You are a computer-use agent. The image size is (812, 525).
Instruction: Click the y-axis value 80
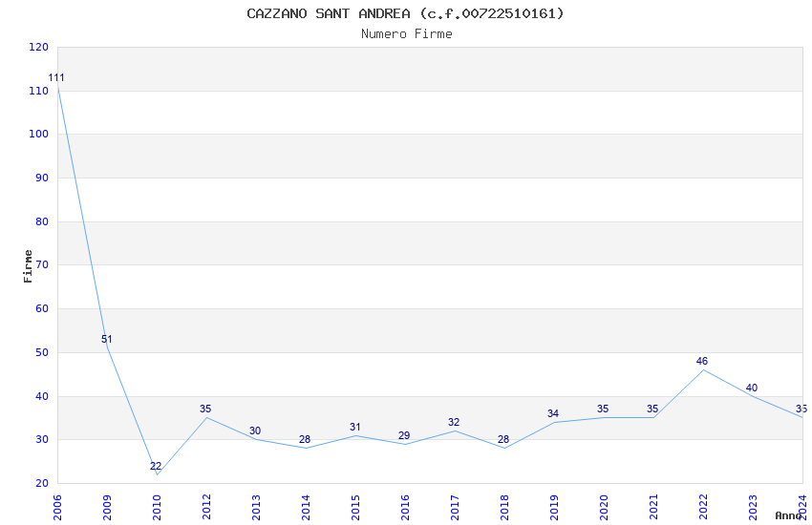point(42,221)
